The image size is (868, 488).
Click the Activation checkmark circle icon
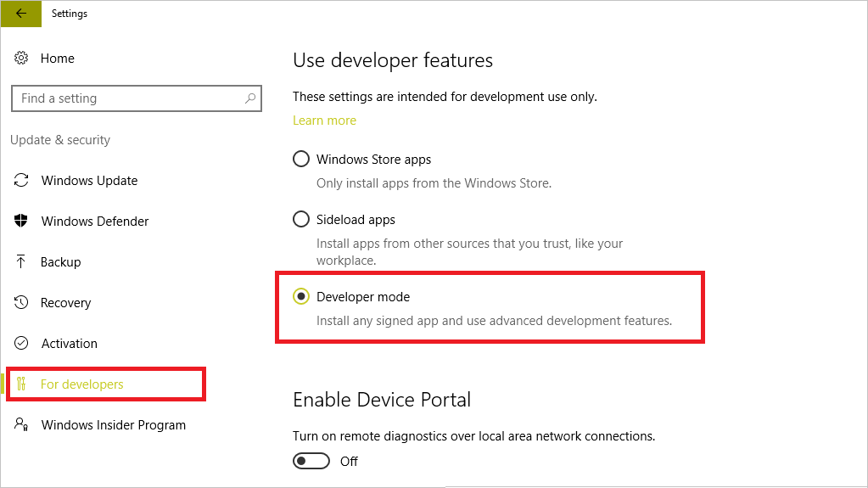(x=22, y=344)
